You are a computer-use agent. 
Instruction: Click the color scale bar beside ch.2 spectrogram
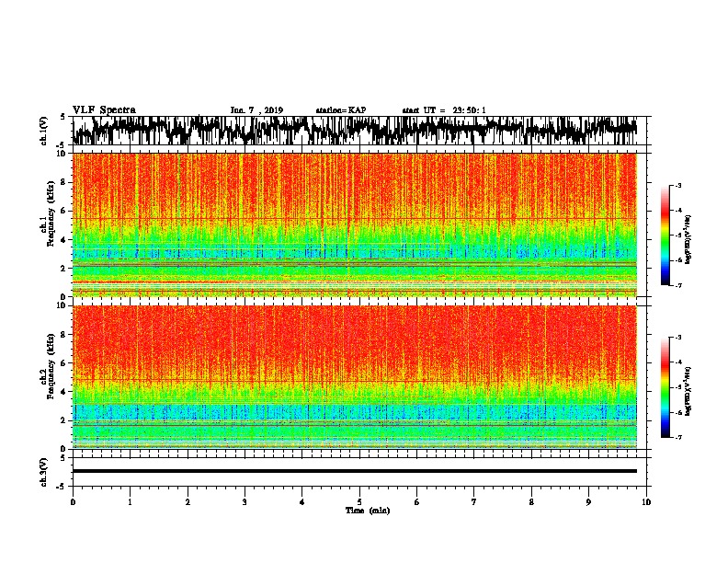(665, 387)
